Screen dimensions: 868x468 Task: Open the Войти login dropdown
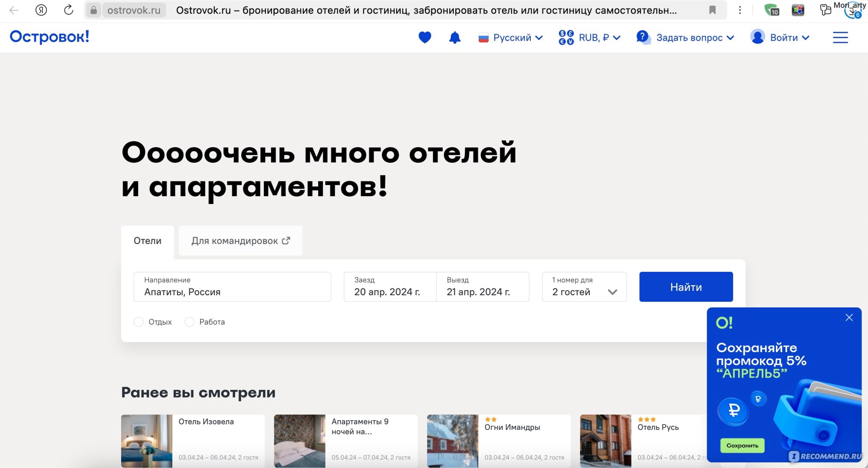point(780,38)
